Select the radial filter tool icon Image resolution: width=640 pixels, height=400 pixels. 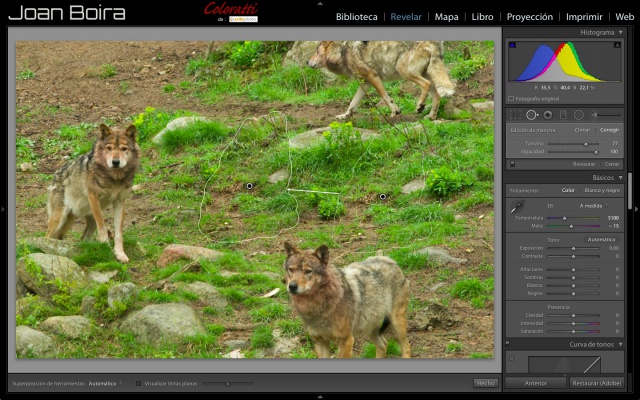click(579, 115)
